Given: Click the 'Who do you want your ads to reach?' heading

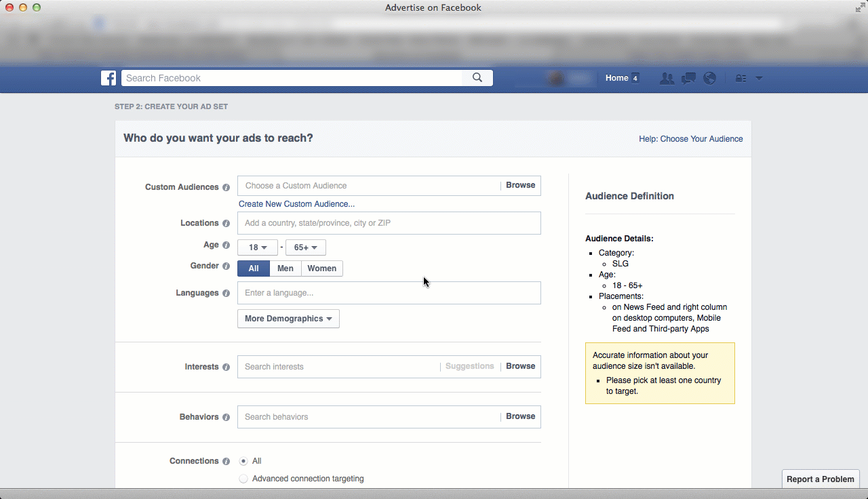Looking at the screenshot, I should (218, 138).
